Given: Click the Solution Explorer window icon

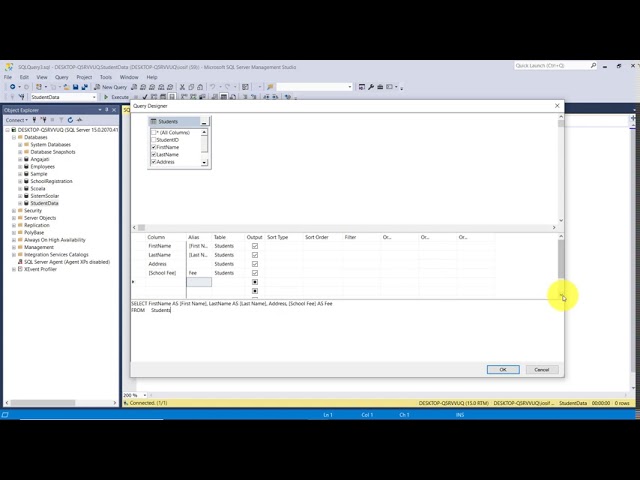Looking at the screenshot, I should click(362, 87).
